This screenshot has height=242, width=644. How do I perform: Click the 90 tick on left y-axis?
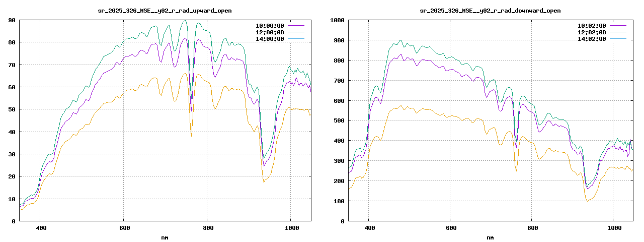click(x=11, y=20)
